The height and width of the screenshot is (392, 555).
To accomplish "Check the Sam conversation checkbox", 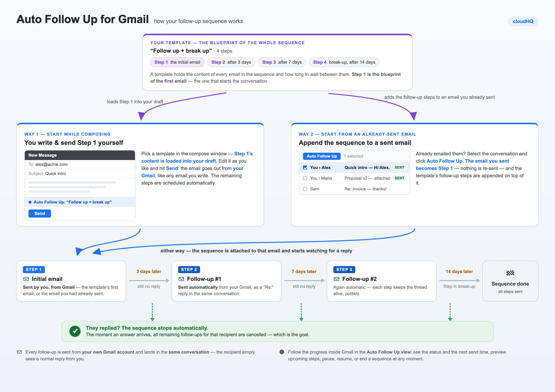I will 305,189.
